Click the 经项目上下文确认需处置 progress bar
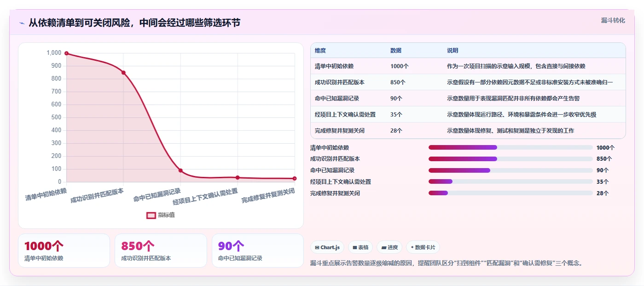This screenshot has height=286, width=644. pyautogui.click(x=511, y=181)
